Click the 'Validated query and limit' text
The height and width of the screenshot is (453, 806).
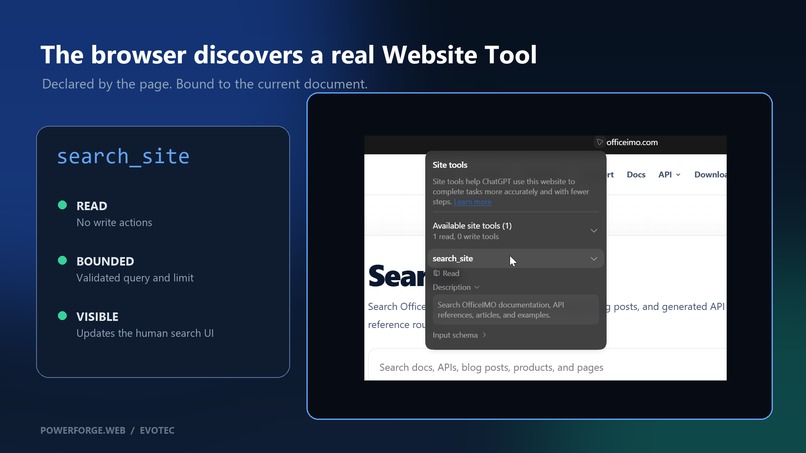point(135,278)
